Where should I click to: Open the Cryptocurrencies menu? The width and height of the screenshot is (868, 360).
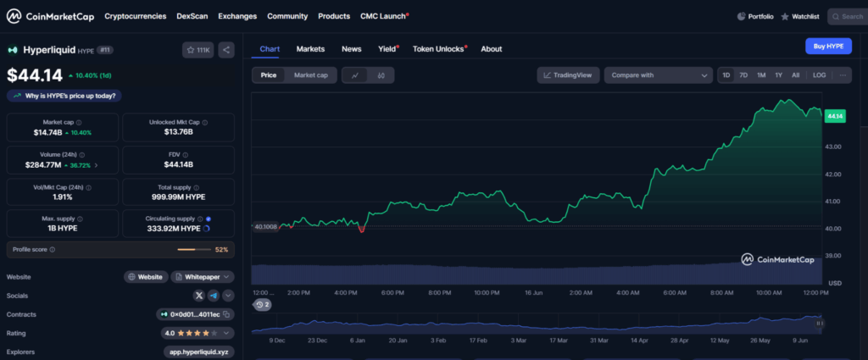point(136,16)
